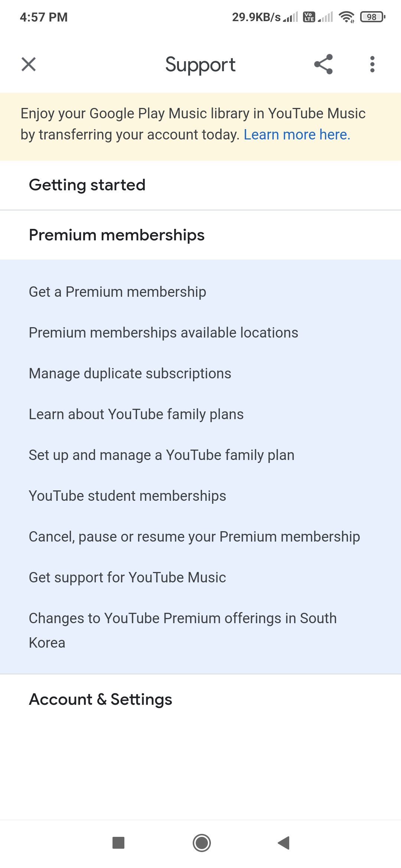Open YouTube student memberships article
This screenshot has width=401, height=868.
coord(127,496)
